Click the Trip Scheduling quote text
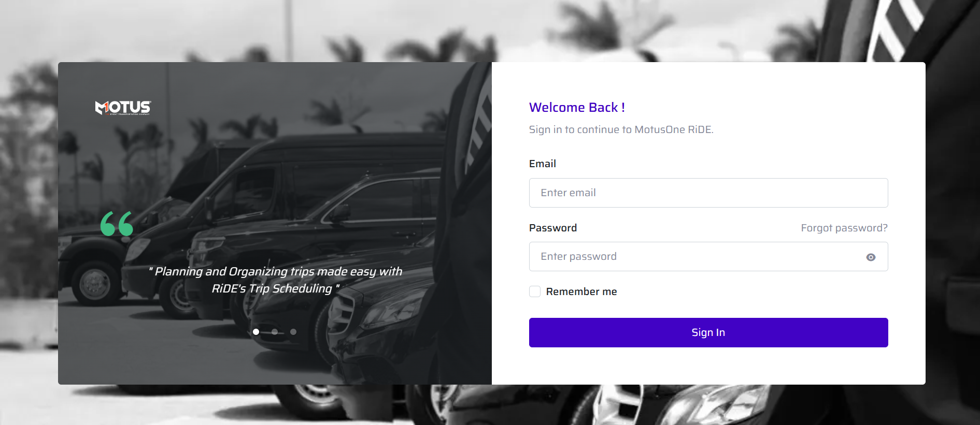This screenshot has height=425, width=980. click(x=276, y=280)
